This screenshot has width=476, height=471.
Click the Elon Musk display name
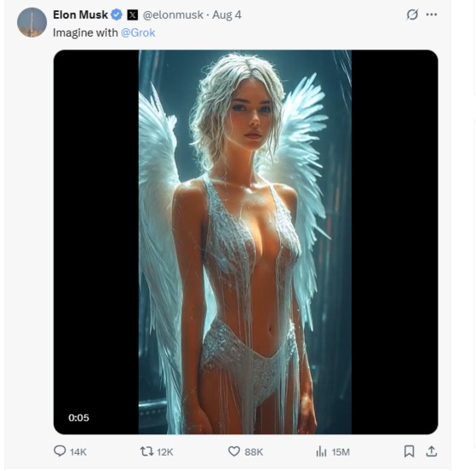[80, 14]
